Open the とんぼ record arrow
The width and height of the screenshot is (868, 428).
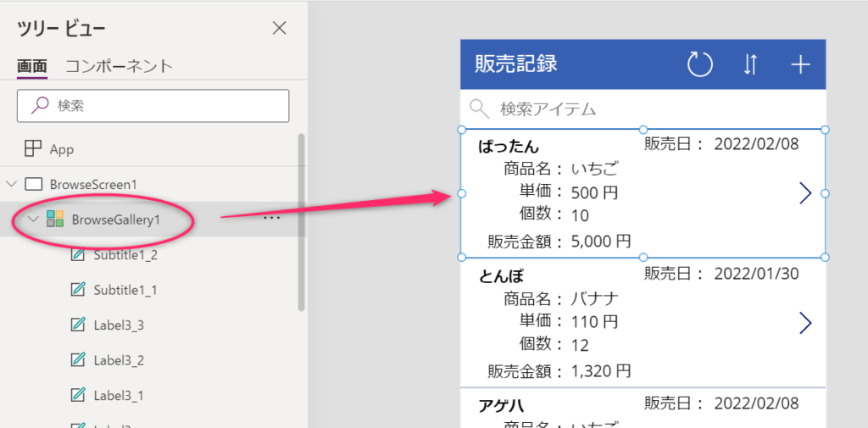(x=806, y=323)
